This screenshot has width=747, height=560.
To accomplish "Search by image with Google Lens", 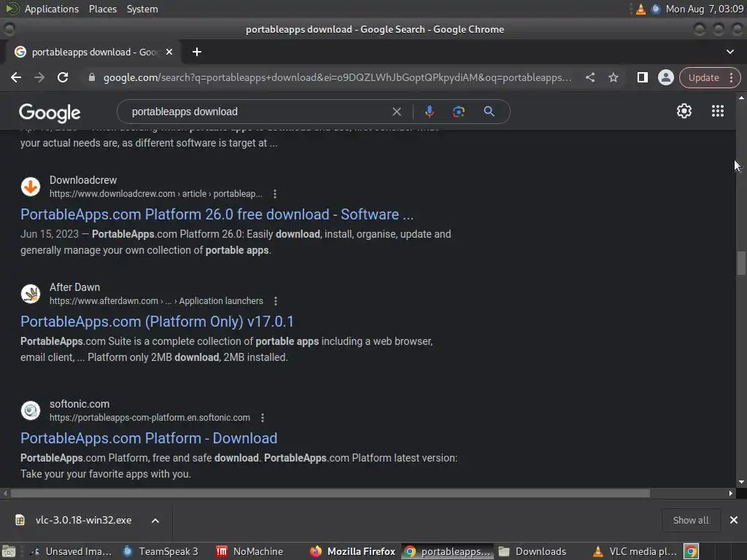I will point(458,112).
